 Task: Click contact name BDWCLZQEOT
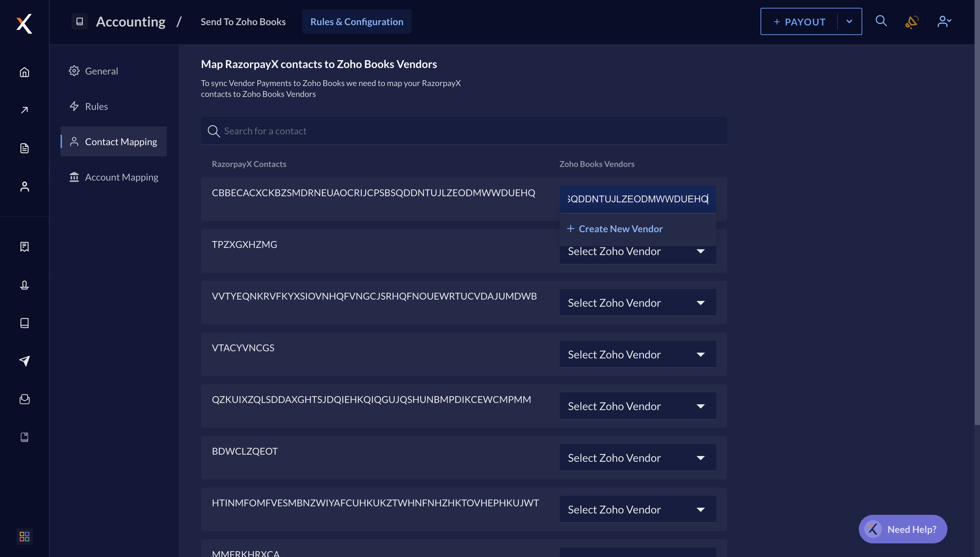[245, 451]
